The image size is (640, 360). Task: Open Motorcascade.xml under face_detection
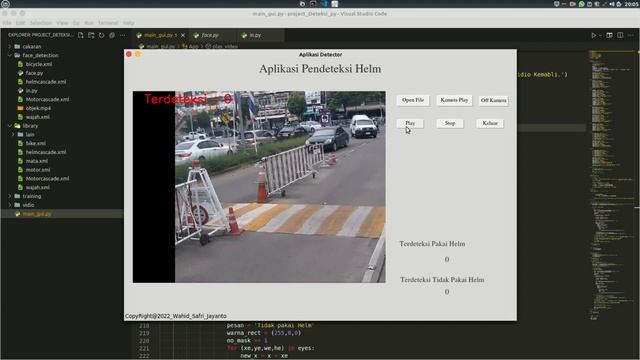[47, 99]
